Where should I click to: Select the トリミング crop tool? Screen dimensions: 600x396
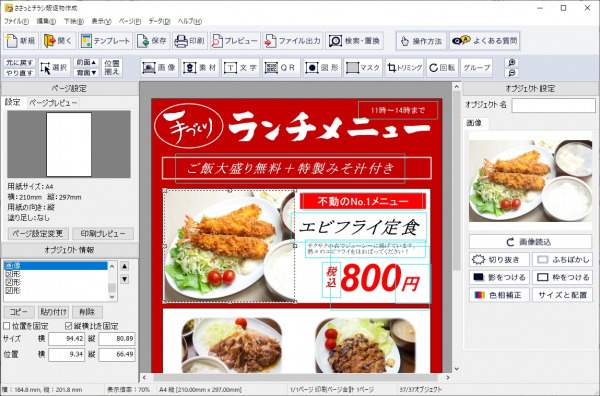tap(404, 68)
